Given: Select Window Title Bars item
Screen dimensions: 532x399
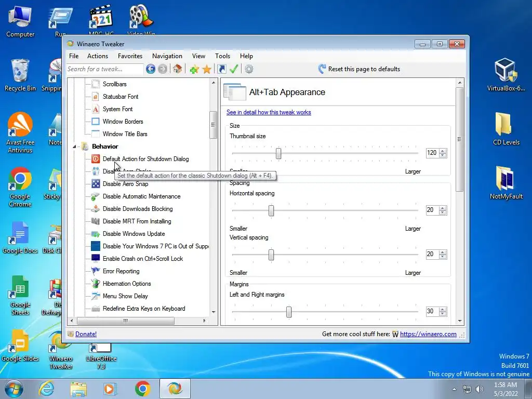Looking at the screenshot, I should click(125, 134).
